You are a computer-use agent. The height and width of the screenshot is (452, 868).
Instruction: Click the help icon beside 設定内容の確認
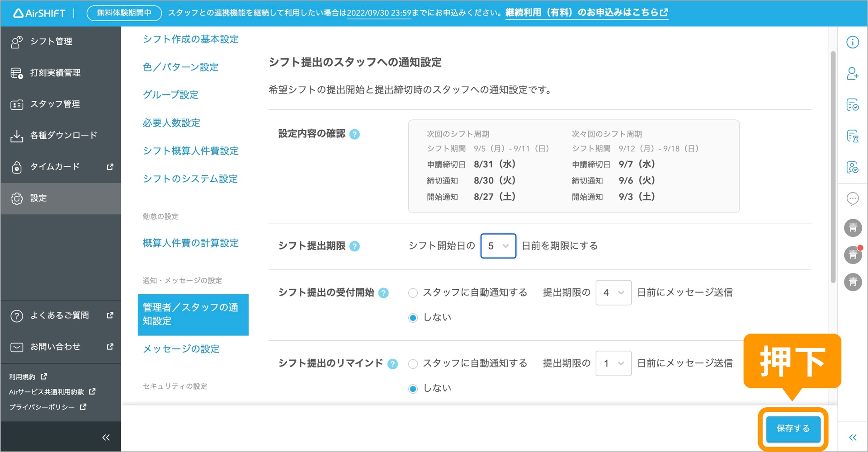point(355,134)
